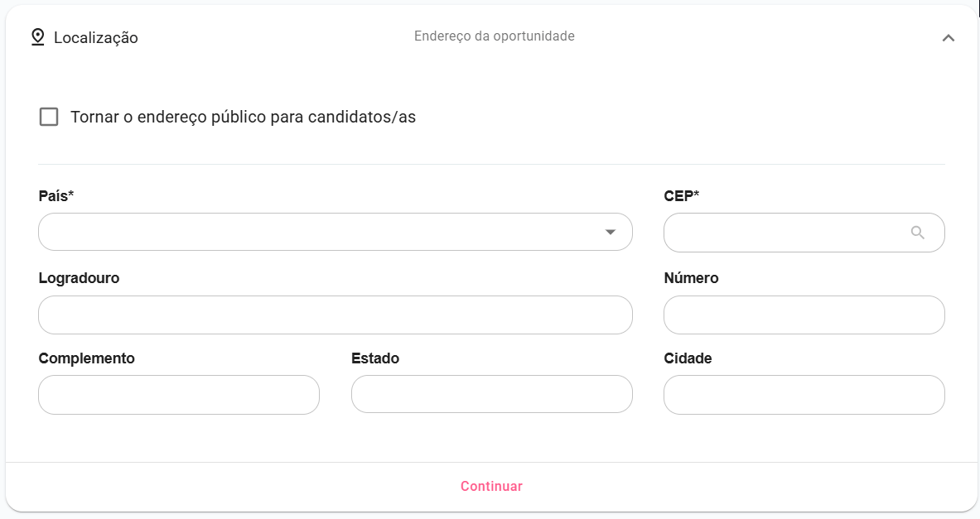Click inside the Logradouro field

[335, 315]
